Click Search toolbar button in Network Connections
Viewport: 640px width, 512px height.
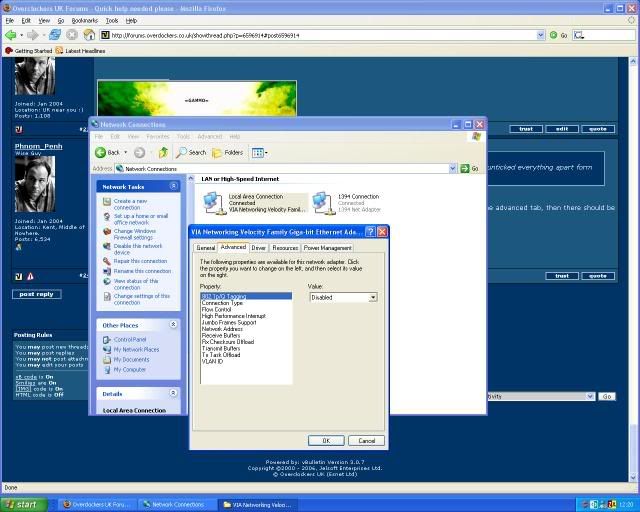[191, 152]
